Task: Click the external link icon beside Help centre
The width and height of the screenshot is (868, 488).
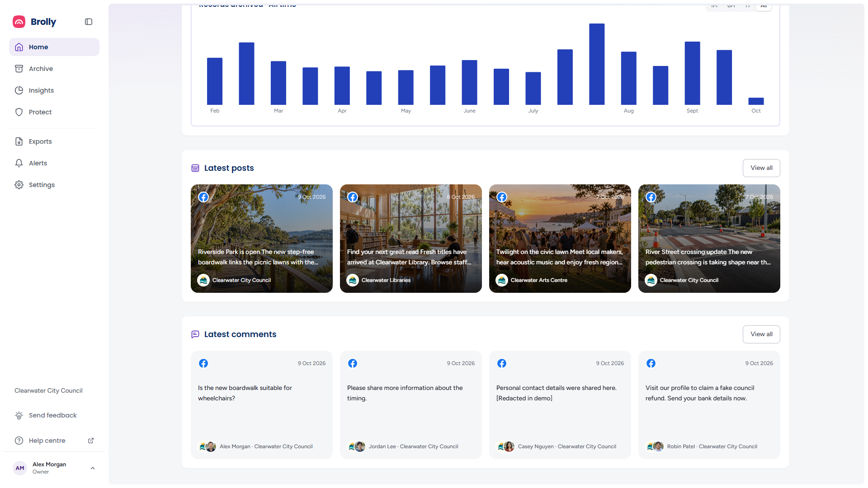Action: tap(91, 441)
